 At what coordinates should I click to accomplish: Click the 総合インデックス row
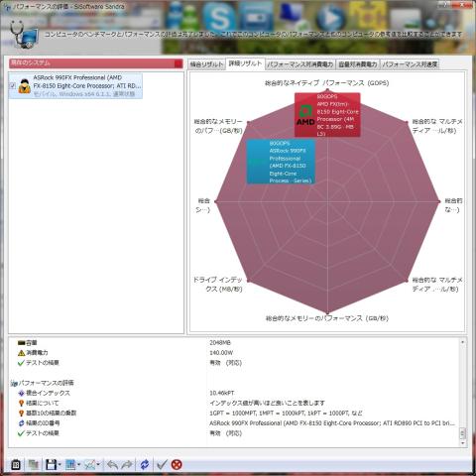pos(234,393)
